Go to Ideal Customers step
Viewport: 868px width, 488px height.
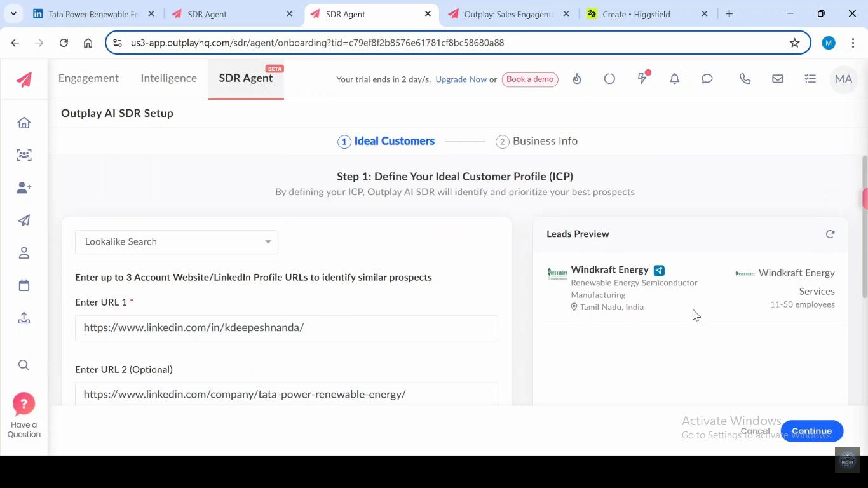click(x=386, y=141)
